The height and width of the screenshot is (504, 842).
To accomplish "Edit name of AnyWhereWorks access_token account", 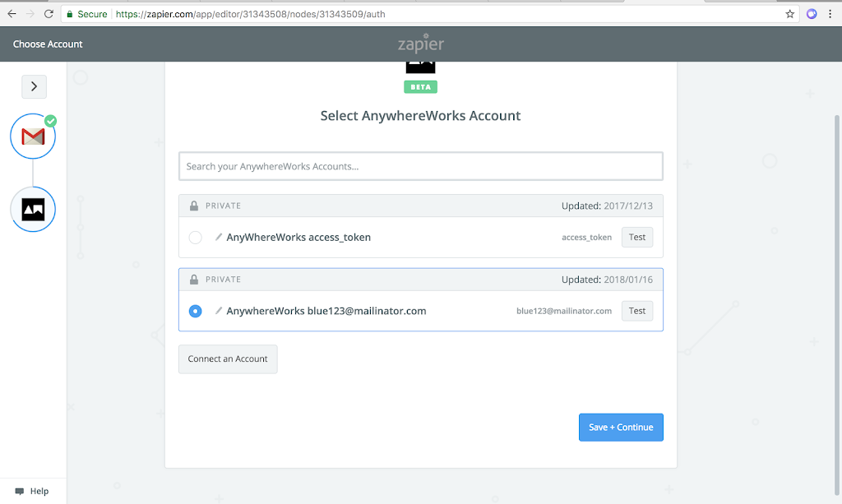I will tap(219, 237).
